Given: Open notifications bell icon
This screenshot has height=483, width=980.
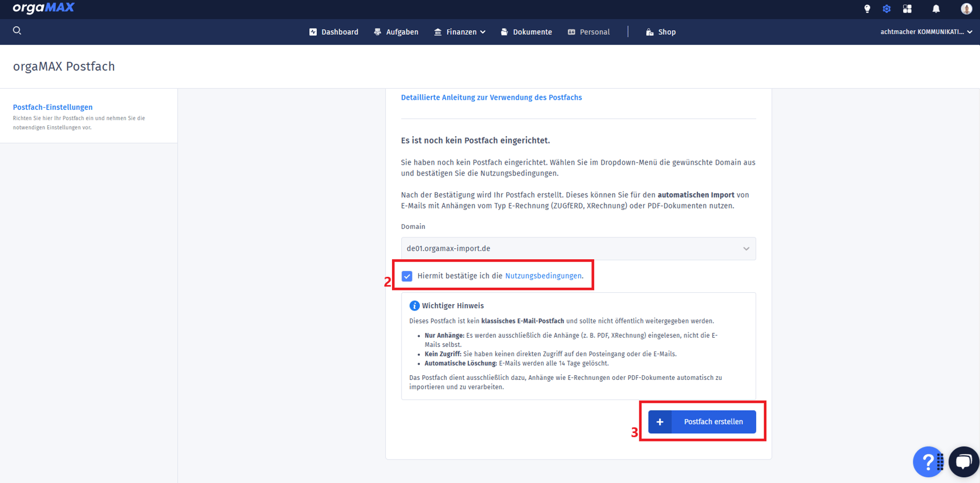Looking at the screenshot, I should [936, 9].
